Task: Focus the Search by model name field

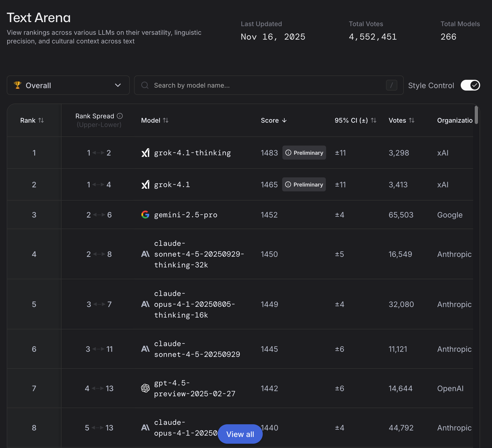Action: [267, 85]
